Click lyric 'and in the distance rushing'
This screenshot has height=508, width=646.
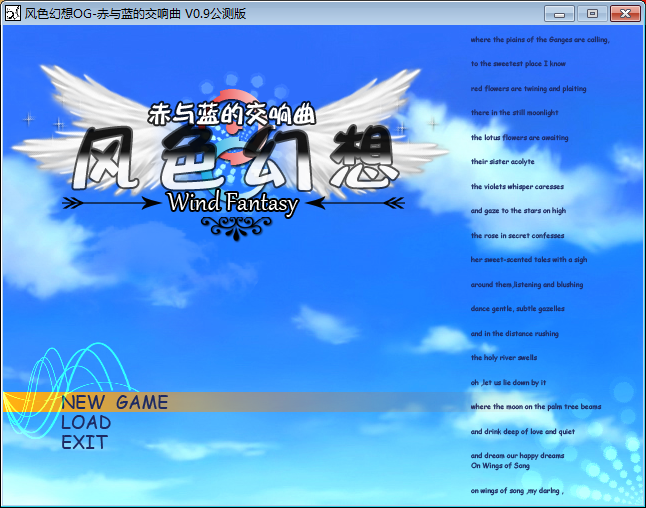coord(515,334)
